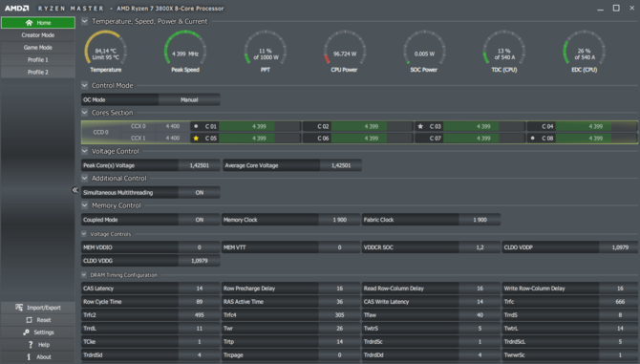Open the Game Mode profile

[38, 48]
